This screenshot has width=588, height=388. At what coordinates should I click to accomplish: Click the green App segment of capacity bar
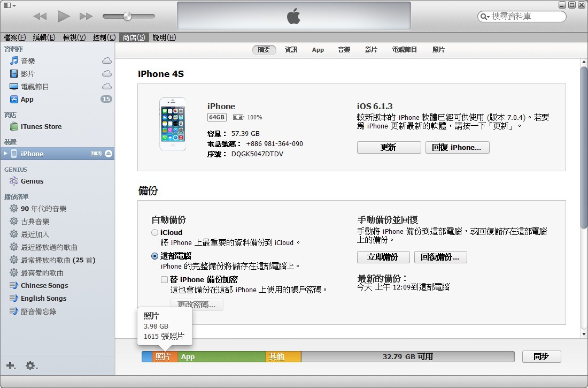222,356
